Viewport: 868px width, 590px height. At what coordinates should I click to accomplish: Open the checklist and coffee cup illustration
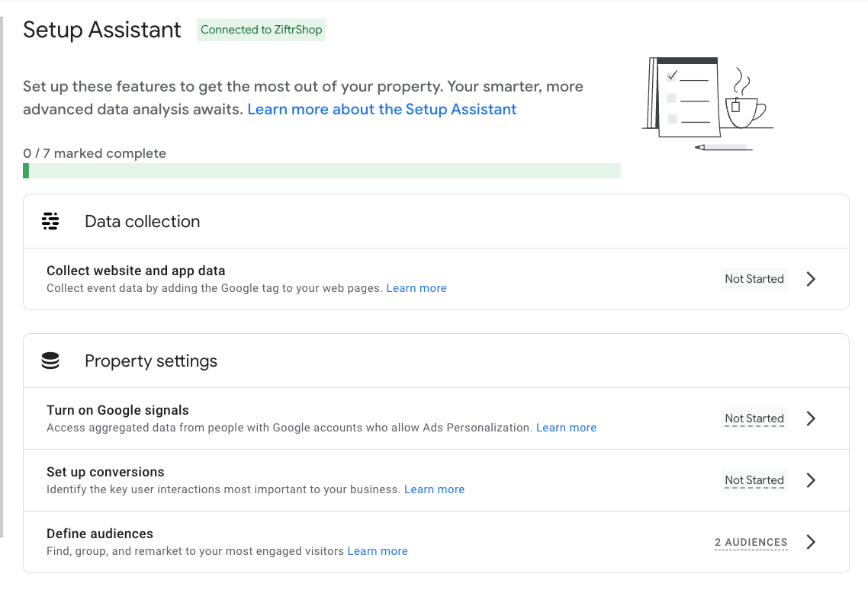coord(708,104)
